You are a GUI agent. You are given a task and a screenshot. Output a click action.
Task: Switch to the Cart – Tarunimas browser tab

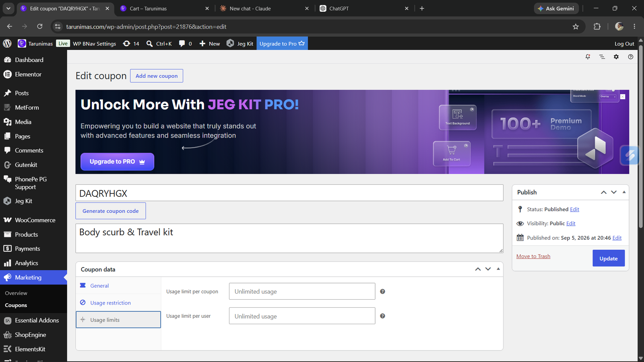tap(165, 8)
